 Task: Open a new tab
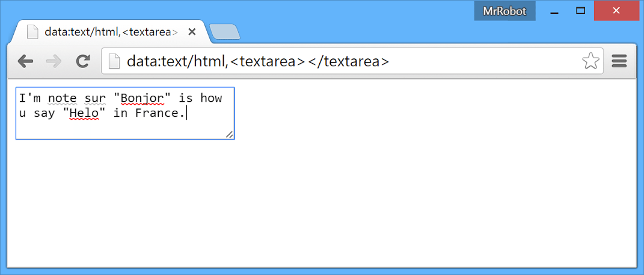[x=225, y=32]
